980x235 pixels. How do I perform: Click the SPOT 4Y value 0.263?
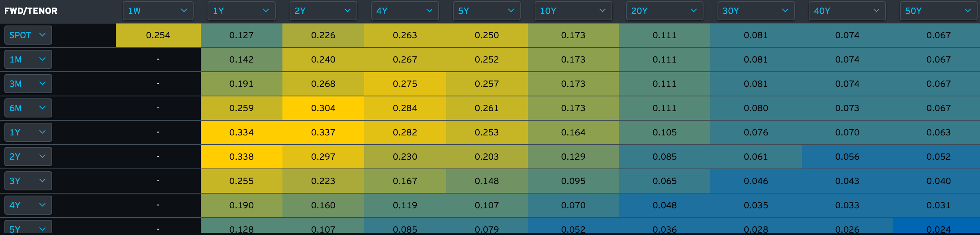click(x=405, y=35)
